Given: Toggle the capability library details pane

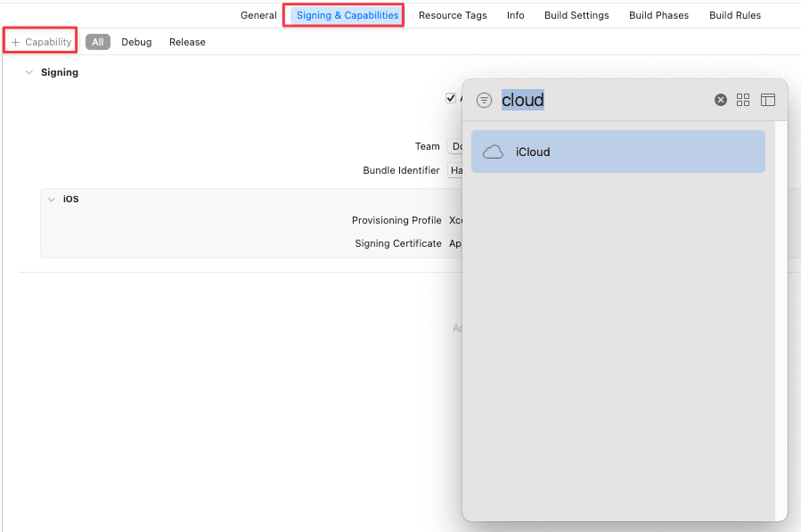Looking at the screenshot, I should click(768, 100).
